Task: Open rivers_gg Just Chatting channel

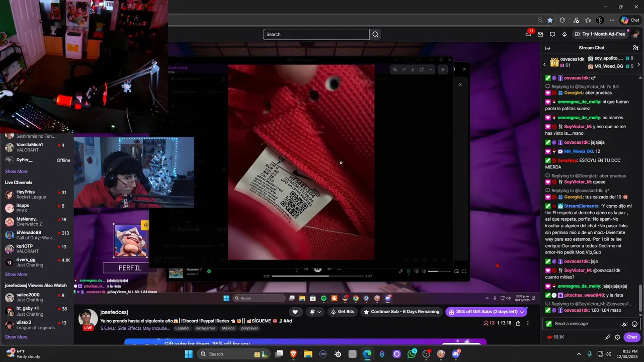Action: click(37, 262)
